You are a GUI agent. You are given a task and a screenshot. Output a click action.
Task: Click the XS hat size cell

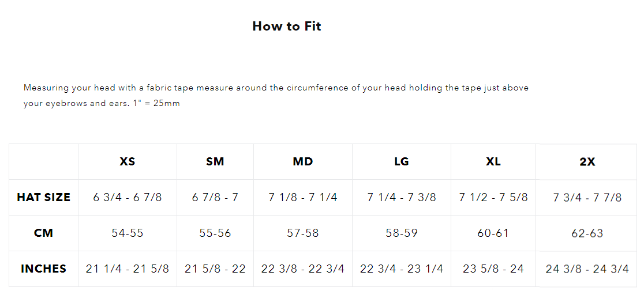point(128,198)
